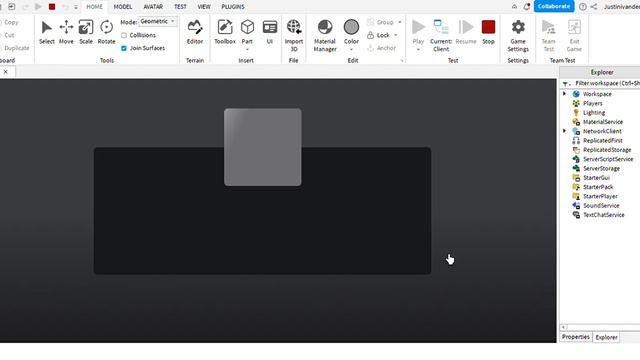Click the gray square in viewport
640x360 pixels.
[x=262, y=147]
